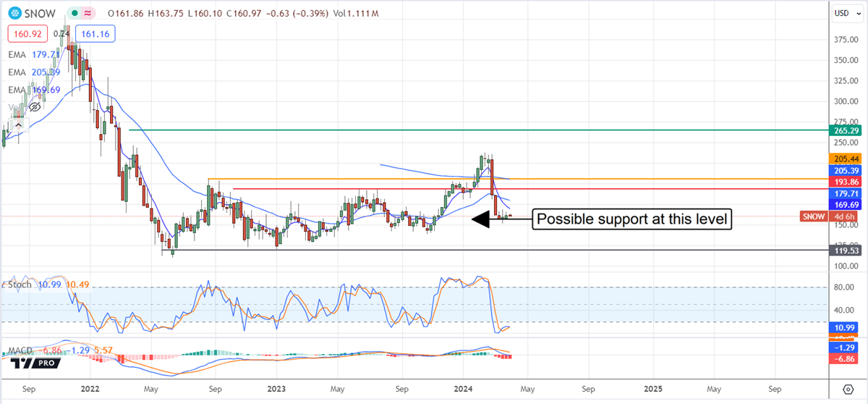This screenshot has width=868, height=404.
Task: Click the blue 179.71 price axis tag
Action: click(x=846, y=193)
